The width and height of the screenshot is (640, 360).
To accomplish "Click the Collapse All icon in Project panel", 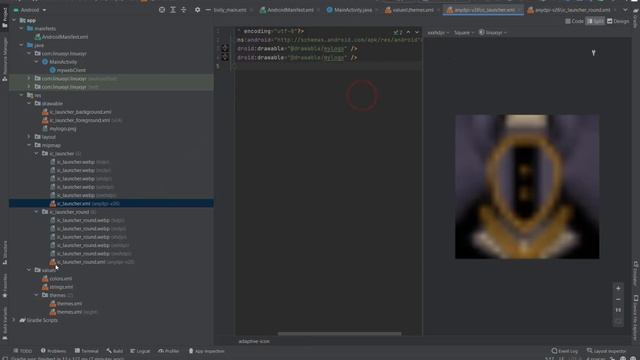I will [184, 10].
